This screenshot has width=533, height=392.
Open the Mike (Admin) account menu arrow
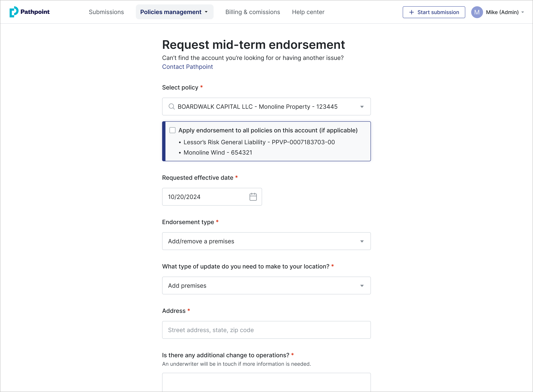coord(523,12)
